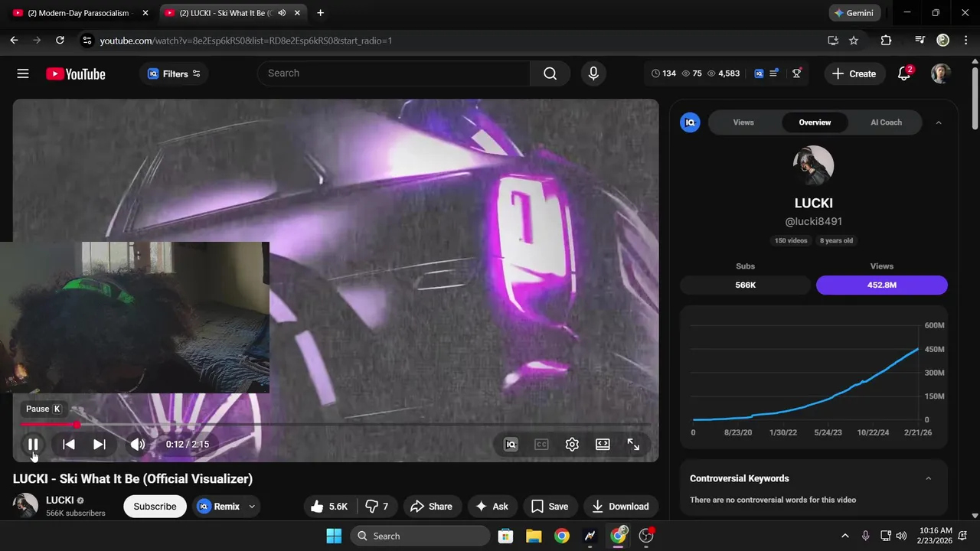Switch to theater mode view
The height and width of the screenshot is (551, 980).
click(603, 444)
